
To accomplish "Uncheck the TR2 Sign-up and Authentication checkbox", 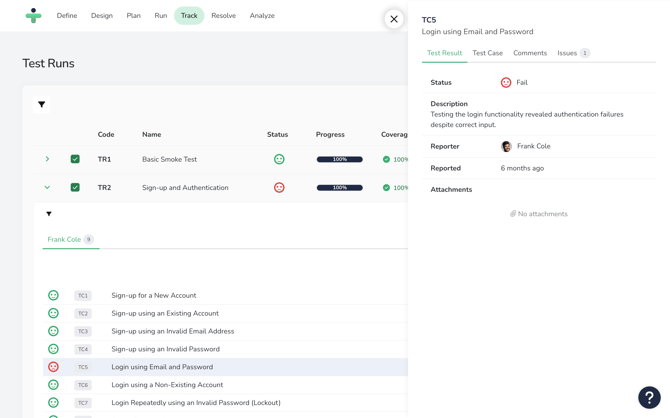I will coord(75,187).
